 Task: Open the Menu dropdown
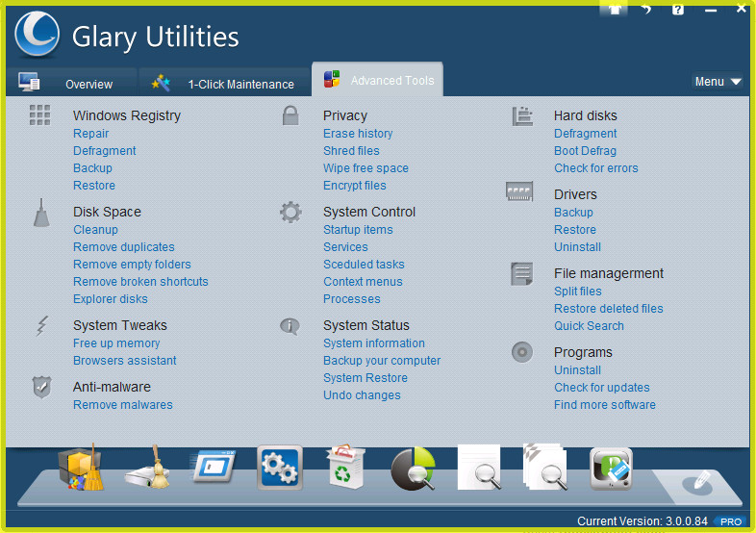[x=718, y=82]
